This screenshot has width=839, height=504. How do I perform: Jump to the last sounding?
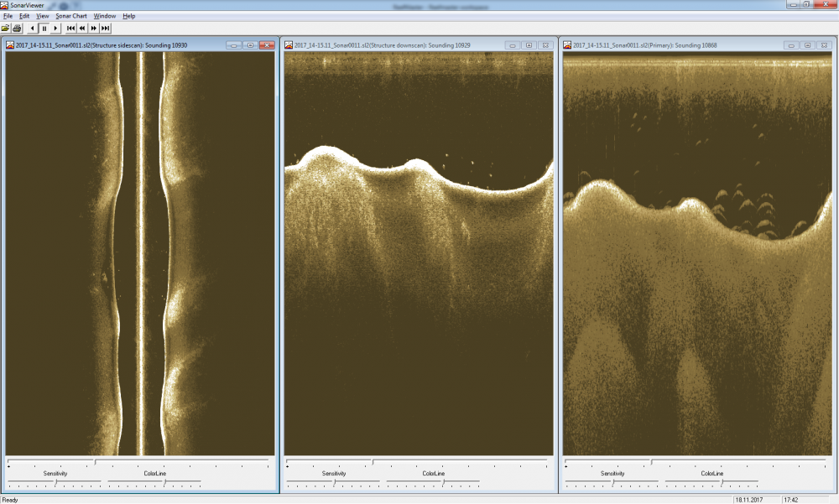click(105, 28)
